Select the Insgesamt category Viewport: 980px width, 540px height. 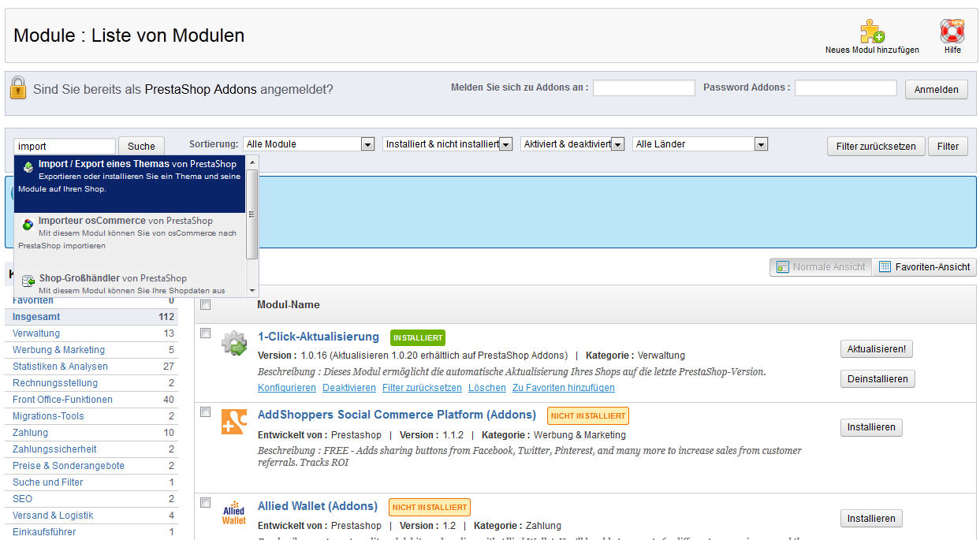click(91, 317)
